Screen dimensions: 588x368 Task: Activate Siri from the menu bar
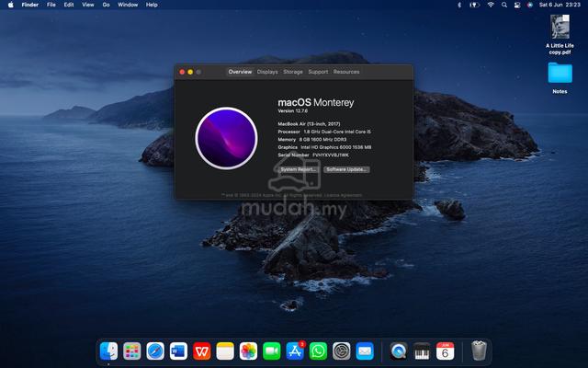530,5
